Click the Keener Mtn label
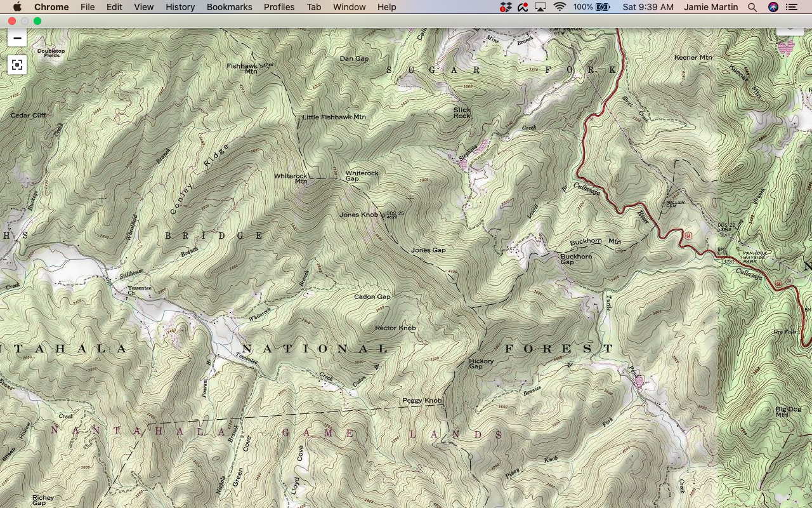 693,57
